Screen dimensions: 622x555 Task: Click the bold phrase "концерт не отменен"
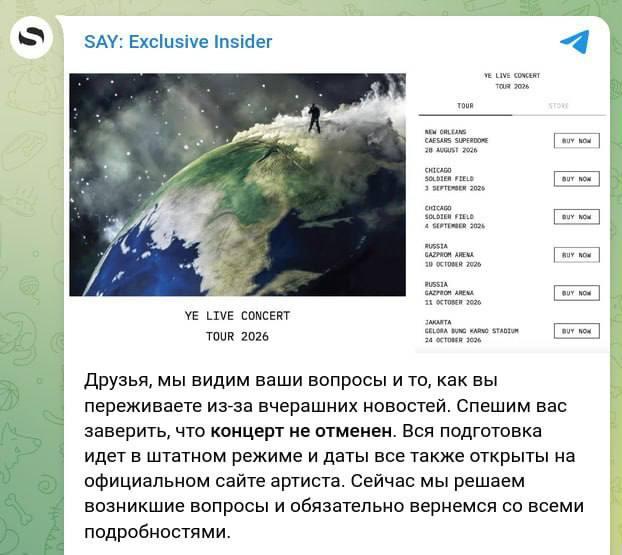tap(301, 431)
